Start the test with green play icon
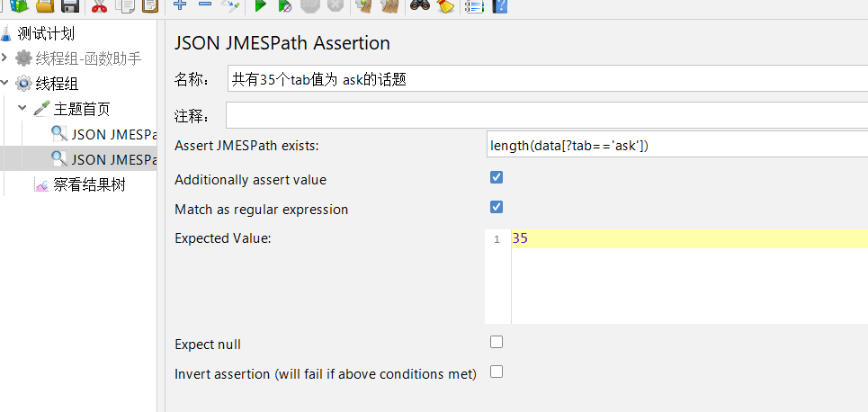 [x=260, y=5]
